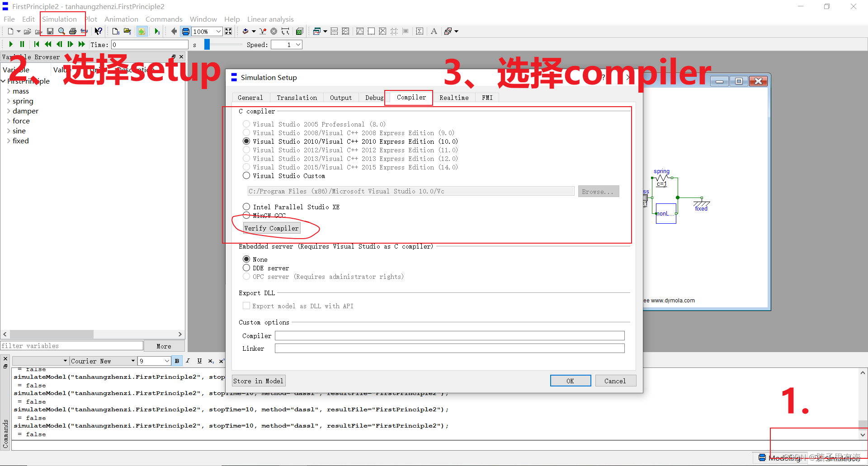Screen dimensions: 868x466
Task: Click the What's This help cursor icon
Action: point(98,31)
